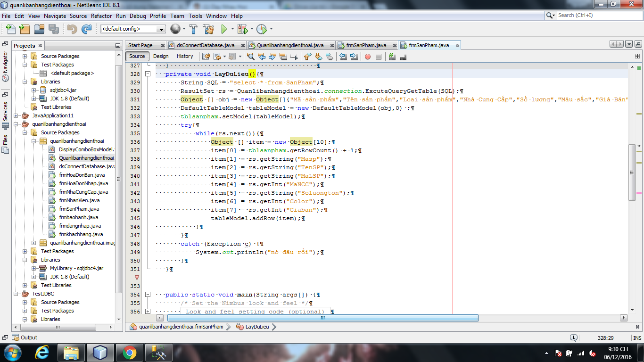The image size is (644, 362).
Task: Run the project with the green play icon
Action: pyautogui.click(x=224, y=29)
